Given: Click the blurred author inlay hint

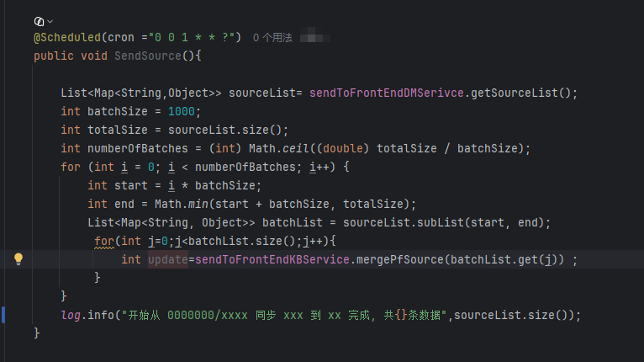Looking at the screenshot, I should click(314, 37).
